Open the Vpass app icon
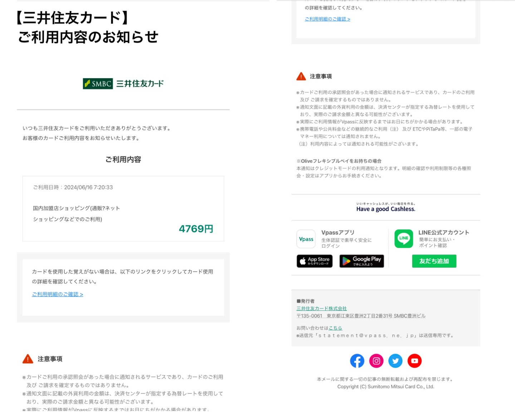The height and width of the screenshot is (420, 515). tap(306, 239)
